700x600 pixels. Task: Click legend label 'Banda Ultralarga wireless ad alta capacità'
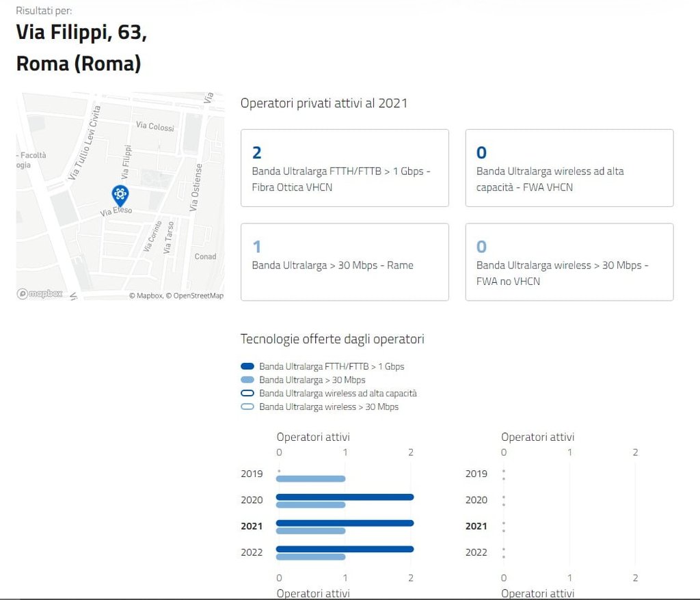[x=338, y=394]
